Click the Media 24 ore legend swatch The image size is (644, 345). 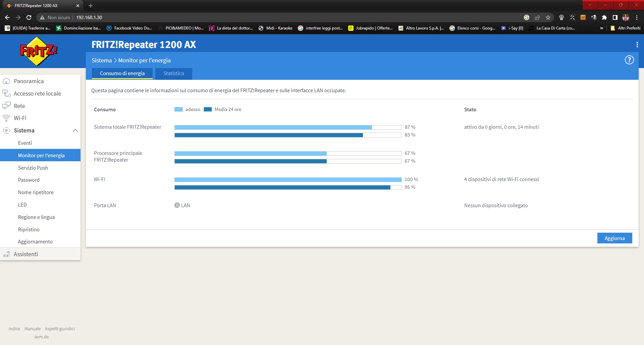(x=208, y=109)
